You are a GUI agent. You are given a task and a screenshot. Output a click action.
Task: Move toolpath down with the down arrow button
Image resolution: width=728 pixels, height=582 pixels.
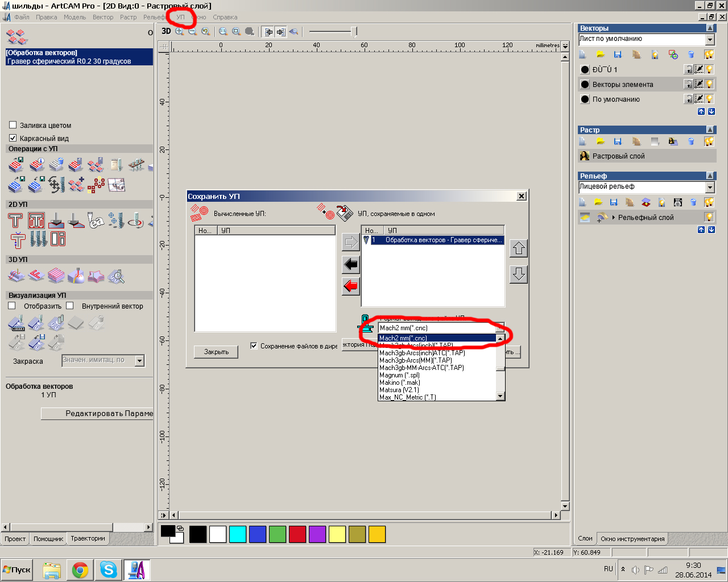519,274
